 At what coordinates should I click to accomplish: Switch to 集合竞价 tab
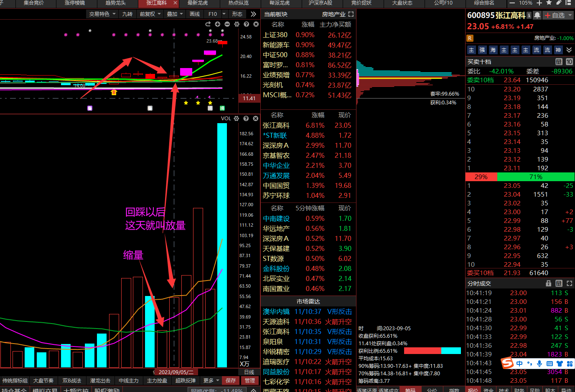(x=34, y=3)
